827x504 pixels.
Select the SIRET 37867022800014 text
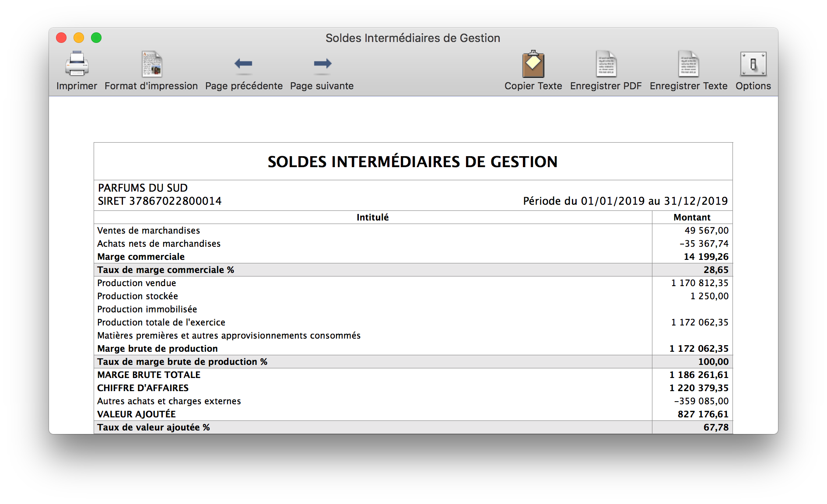[160, 201]
